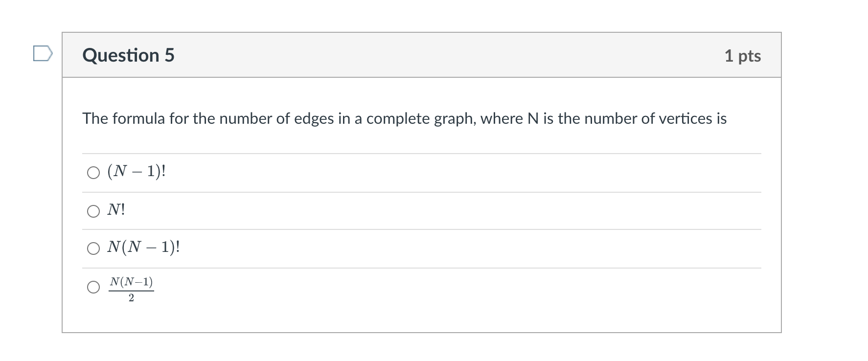
Task: Choose answer option (N − 1)!
Action: click(x=137, y=172)
